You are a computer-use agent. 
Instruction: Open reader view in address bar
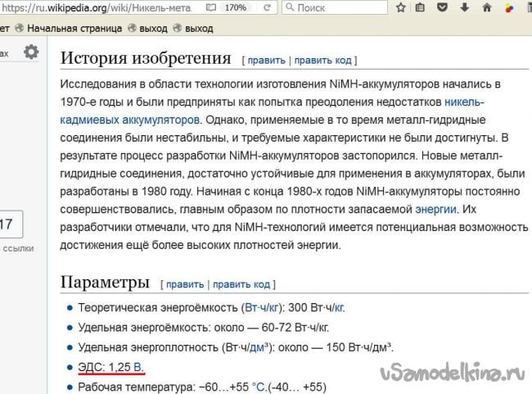click(211, 7)
